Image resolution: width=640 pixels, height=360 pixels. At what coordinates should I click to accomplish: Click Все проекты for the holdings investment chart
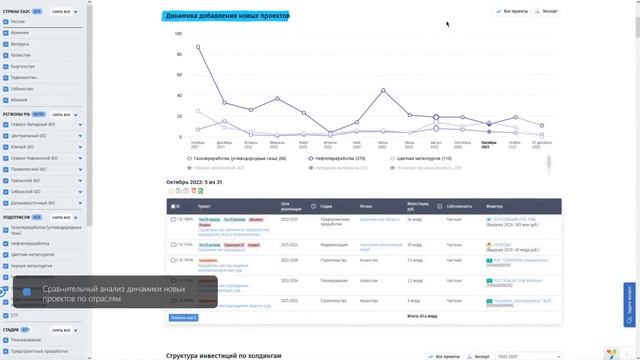(x=444, y=356)
